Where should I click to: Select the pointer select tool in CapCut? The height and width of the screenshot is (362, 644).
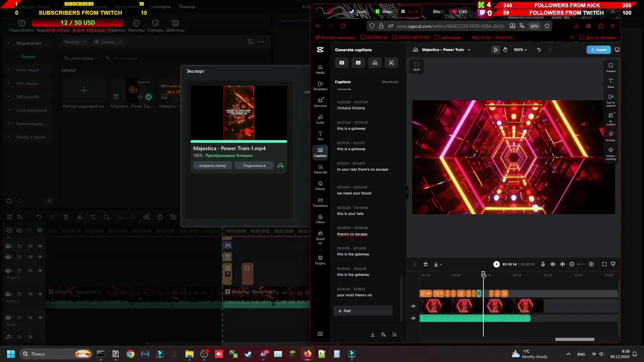pos(496,50)
